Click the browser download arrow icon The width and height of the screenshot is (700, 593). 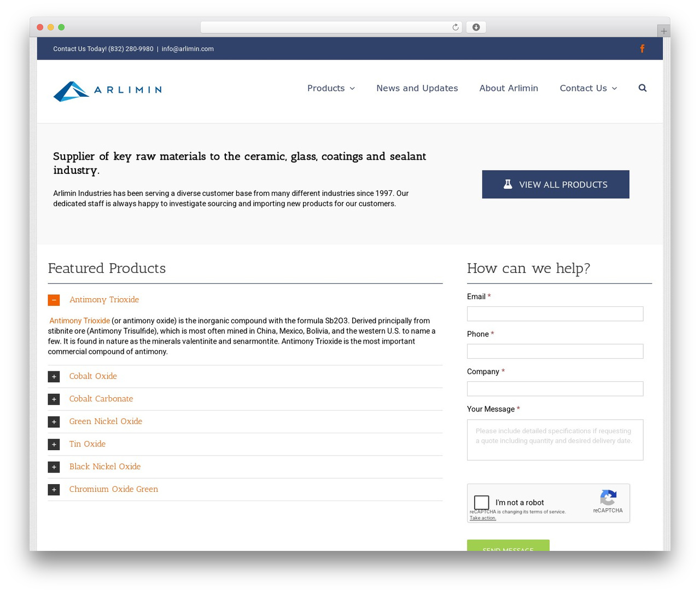476,27
